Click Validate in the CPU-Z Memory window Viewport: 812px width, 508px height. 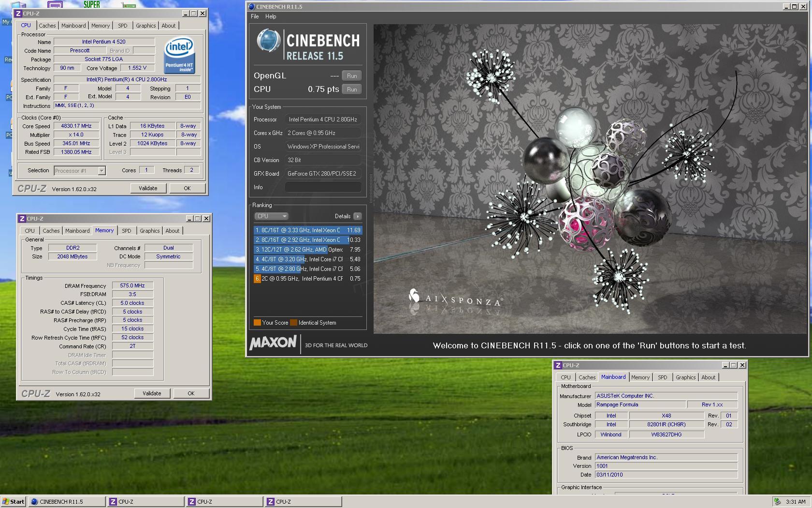152,393
